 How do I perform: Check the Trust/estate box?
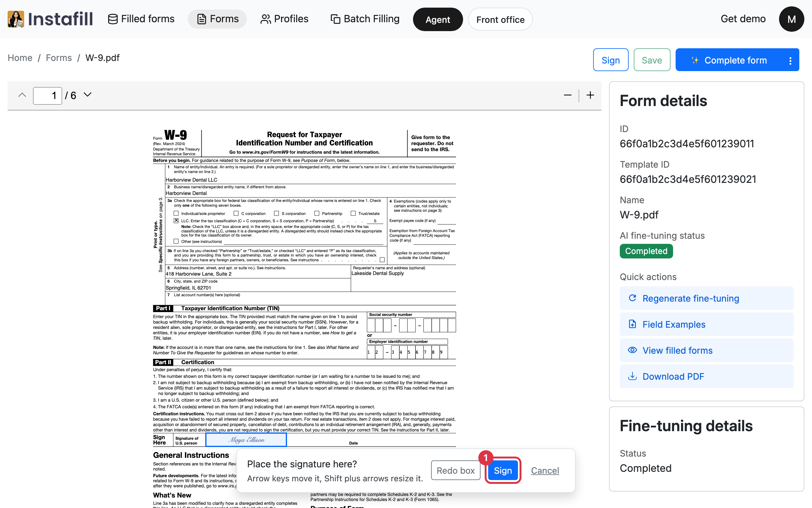[x=353, y=213]
